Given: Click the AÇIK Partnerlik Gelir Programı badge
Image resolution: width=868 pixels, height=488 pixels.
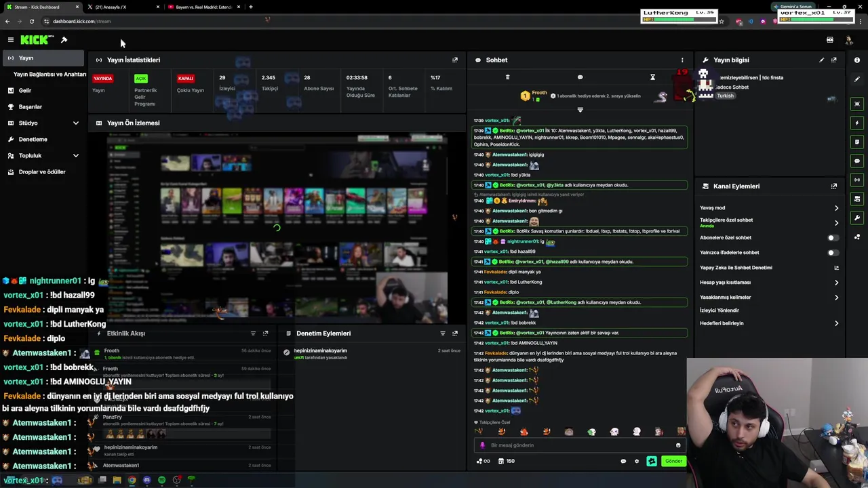Looking at the screenshot, I should click(140, 78).
